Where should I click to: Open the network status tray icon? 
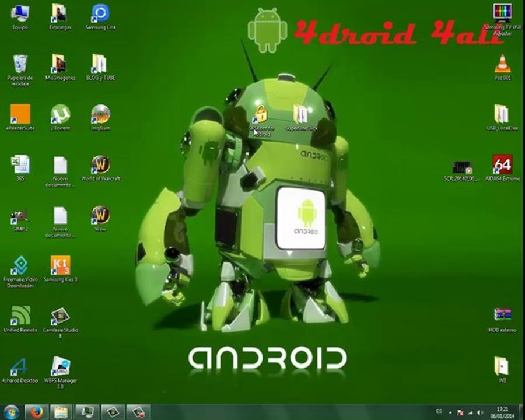coord(470,413)
